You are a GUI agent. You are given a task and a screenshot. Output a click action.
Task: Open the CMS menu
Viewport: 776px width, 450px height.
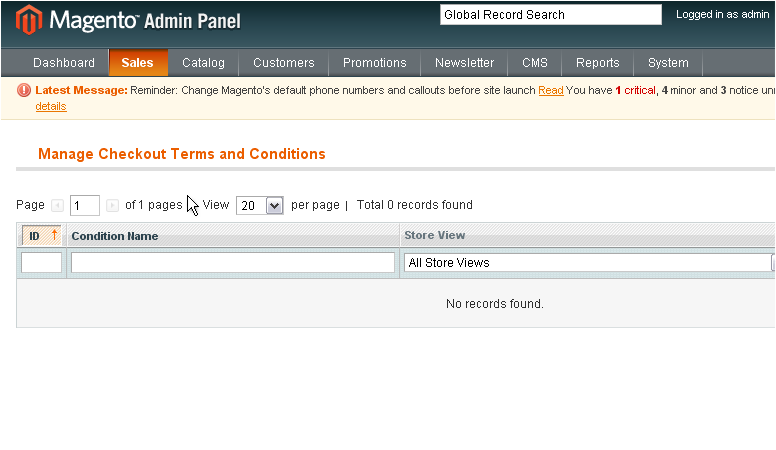(x=535, y=63)
